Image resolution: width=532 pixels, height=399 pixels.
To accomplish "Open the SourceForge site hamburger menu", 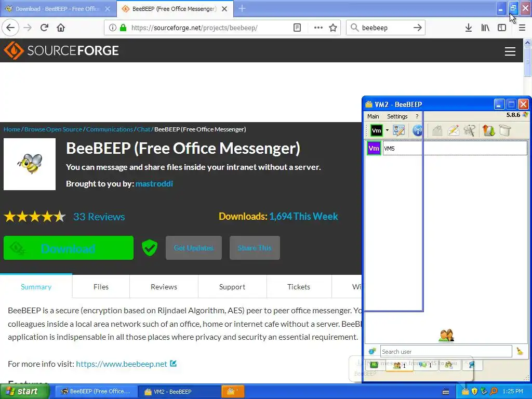I will tap(510, 51).
